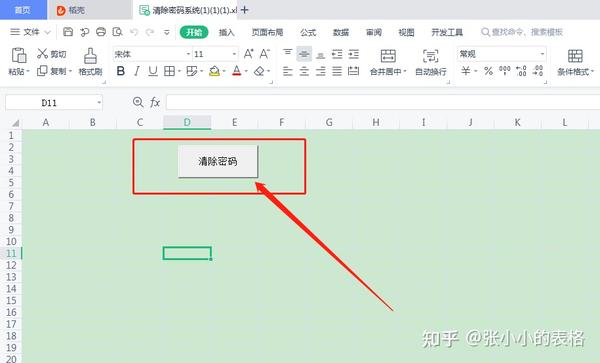Screen dimensions: 600x363
Task: Switch to 开发工具 Developer tab
Action: (447, 32)
